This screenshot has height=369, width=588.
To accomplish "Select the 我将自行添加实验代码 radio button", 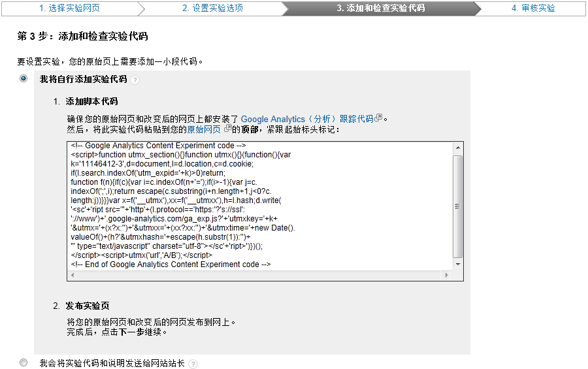I will click(x=24, y=78).
